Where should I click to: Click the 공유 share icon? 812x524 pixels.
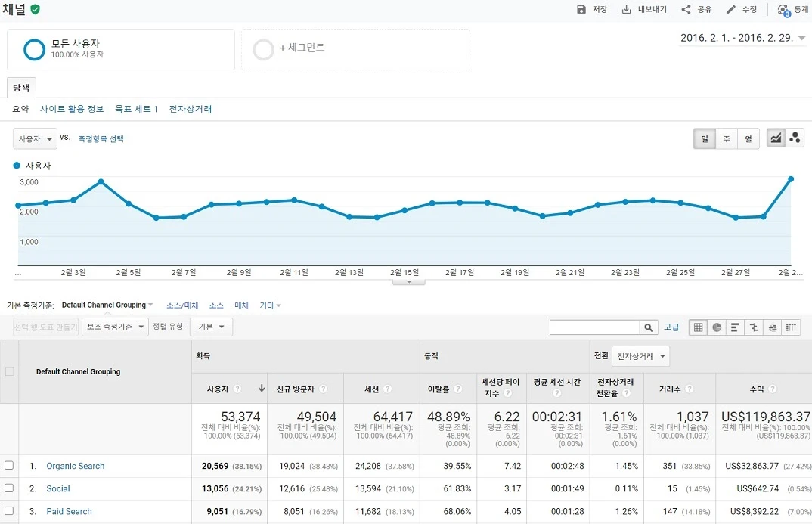pyautogui.click(x=686, y=9)
